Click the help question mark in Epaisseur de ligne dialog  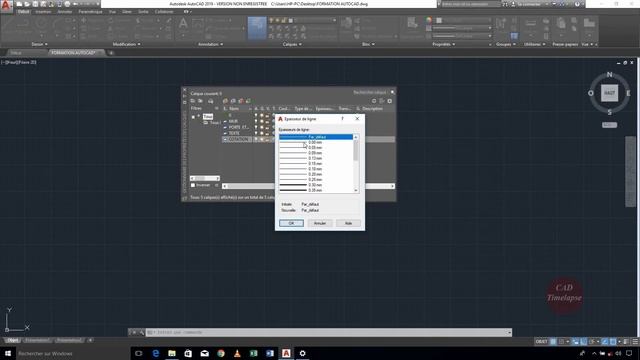point(342,118)
